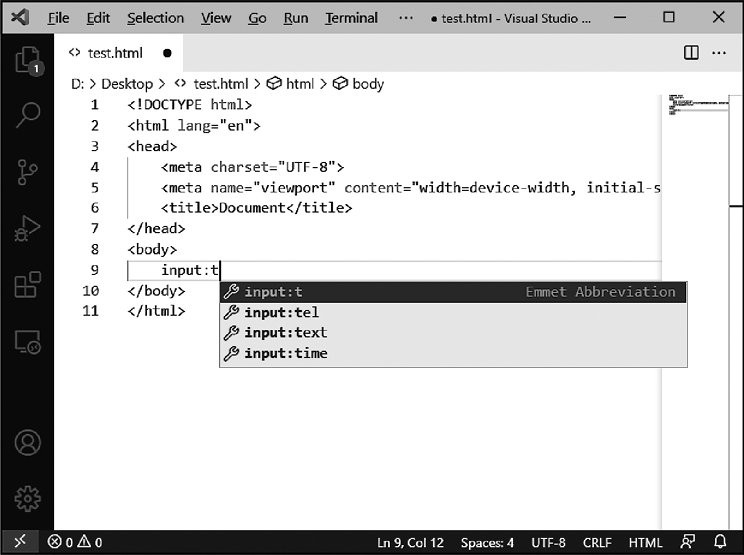The image size is (744, 555).
Task: Open the notifications bell in status bar
Action: coord(720,542)
